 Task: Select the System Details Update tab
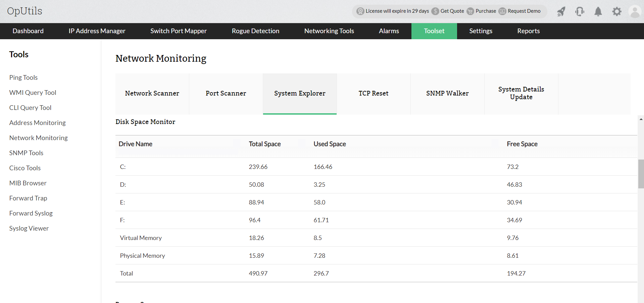521,94
